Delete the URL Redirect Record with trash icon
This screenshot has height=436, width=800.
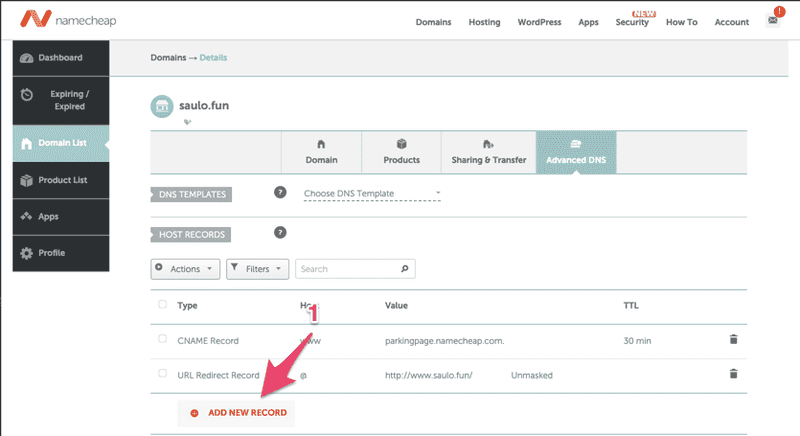tap(733, 374)
